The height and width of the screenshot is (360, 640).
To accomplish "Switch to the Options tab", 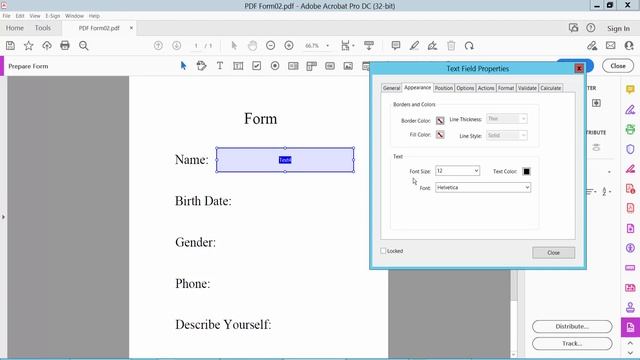I will click(x=465, y=88).
